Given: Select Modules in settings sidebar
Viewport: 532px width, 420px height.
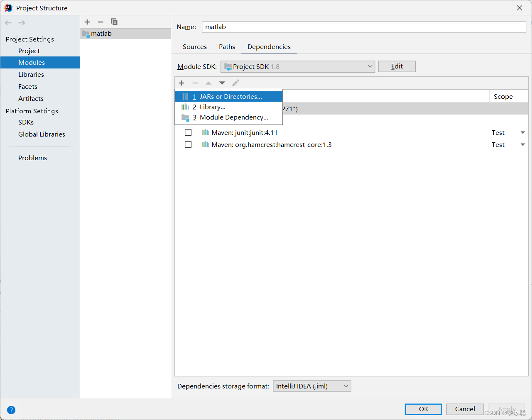Looking at the screenshot, I should (40, 62).
